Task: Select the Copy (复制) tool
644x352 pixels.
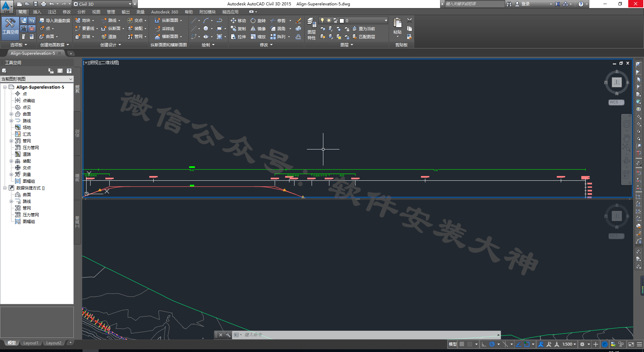Action: [x=238, y=29]
